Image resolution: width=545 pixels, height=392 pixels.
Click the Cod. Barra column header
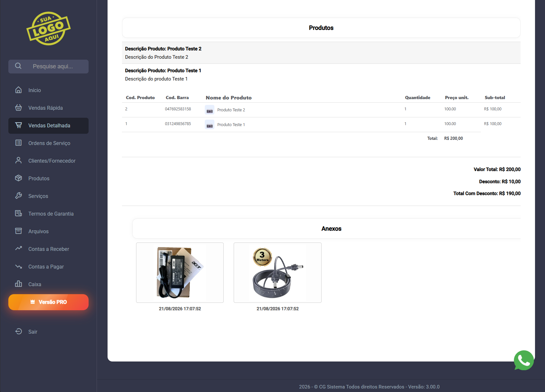[177, 98]
